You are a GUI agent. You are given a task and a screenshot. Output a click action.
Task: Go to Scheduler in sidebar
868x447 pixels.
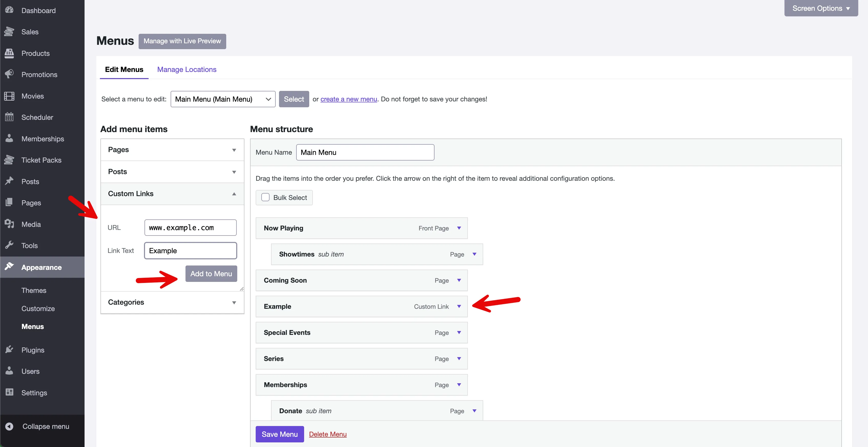pyautogui.click(x=37, y=117)
